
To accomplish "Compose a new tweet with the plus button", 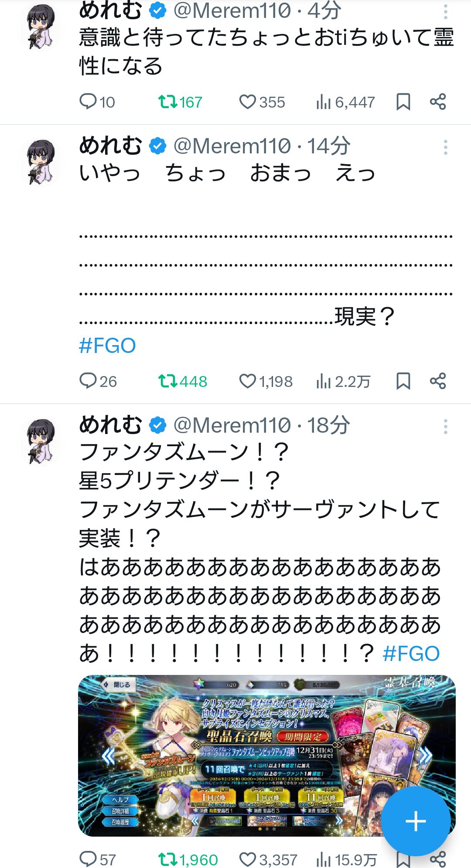I will pos(415,821).
